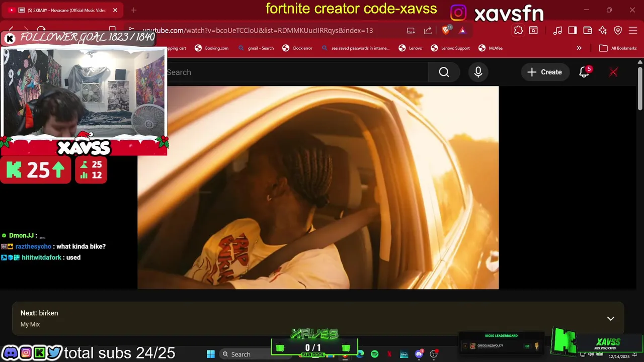Open Discord from the taskbar
Viewport: 644px width, 362px height.
[x=419, y=354]
